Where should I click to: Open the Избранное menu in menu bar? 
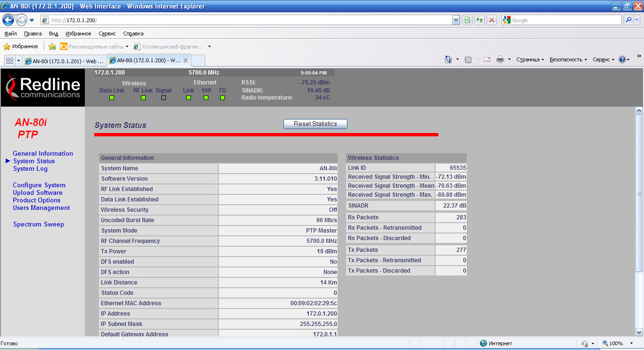(x=78, y=34)
